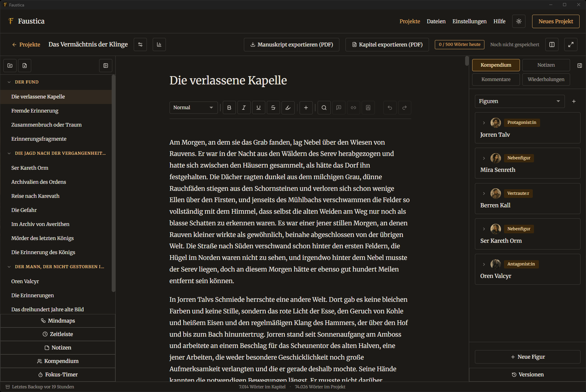Open sidebar Kompendium button
586x392 pixels.
coord(58,361)
